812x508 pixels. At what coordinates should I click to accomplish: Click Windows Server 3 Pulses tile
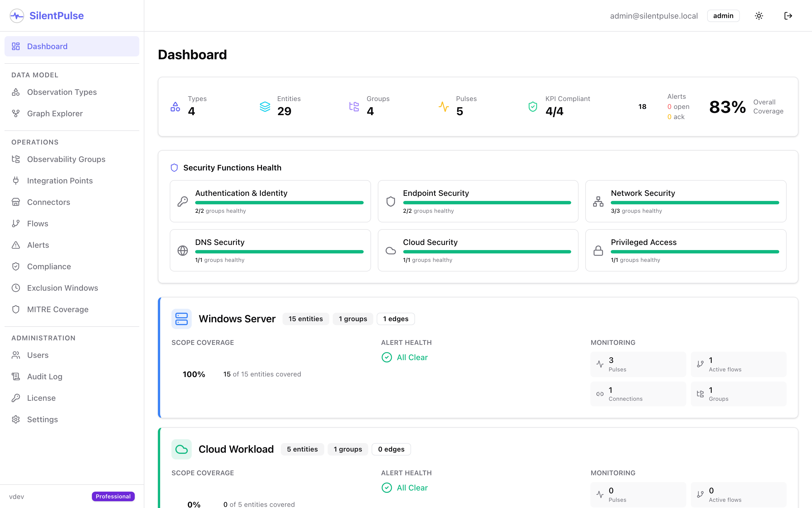point(638,364)
